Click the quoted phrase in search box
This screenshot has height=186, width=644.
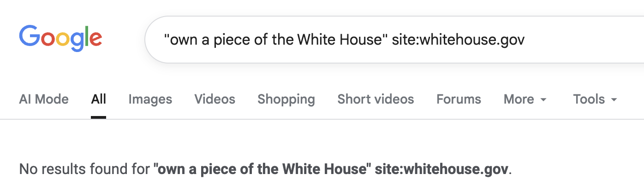[275, 40]
